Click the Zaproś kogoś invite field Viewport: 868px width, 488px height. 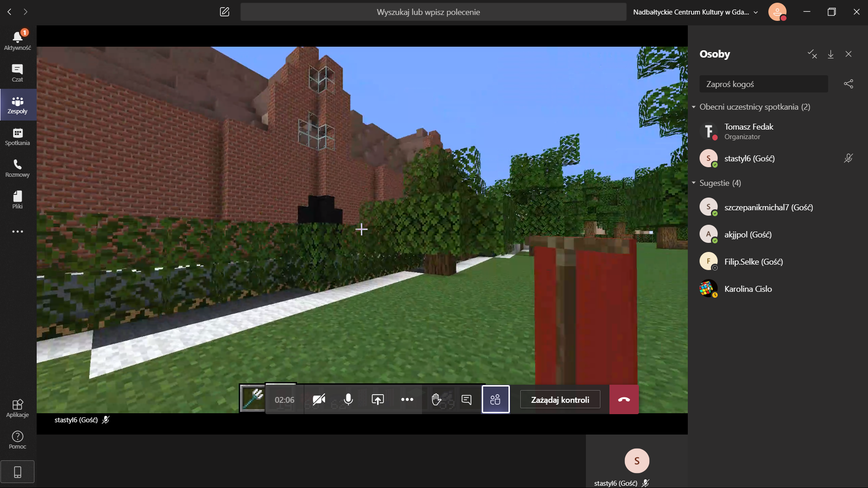click(764, 84)
